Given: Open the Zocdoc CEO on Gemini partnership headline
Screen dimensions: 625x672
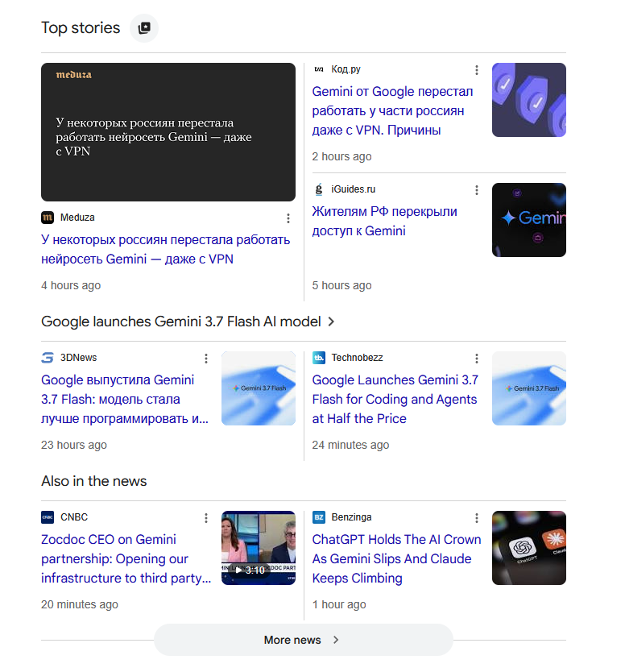Looking at the screenshot, I should 126,559.
